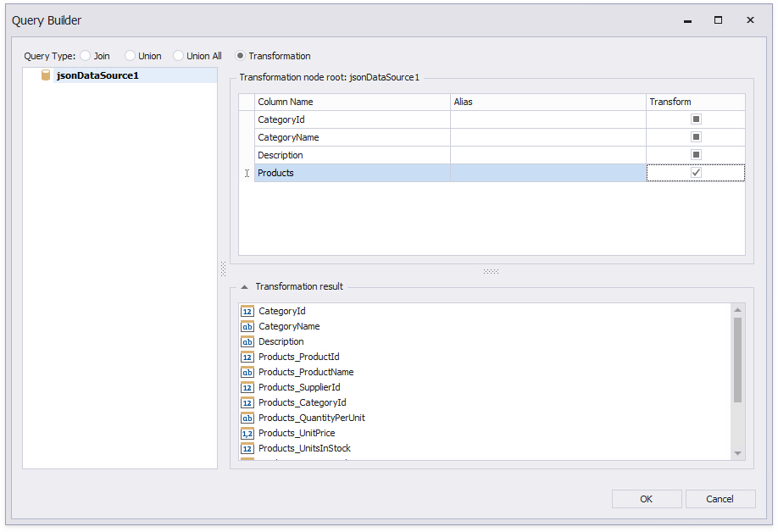Click the jsonDataSource1 database icon
778x532 pixels.
coord(46,75)
